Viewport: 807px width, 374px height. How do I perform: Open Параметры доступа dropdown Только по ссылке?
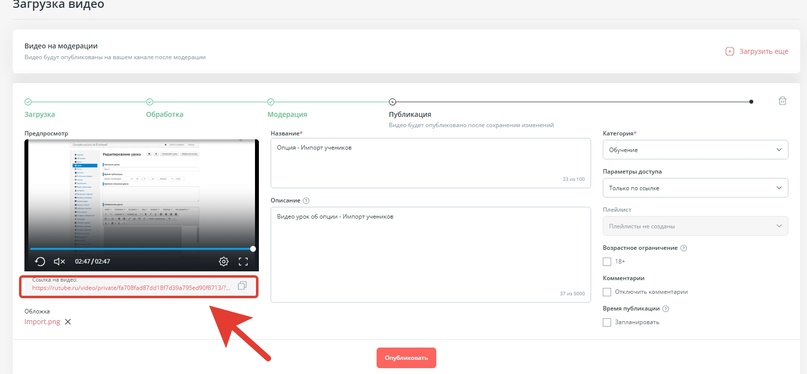point(695,188)
